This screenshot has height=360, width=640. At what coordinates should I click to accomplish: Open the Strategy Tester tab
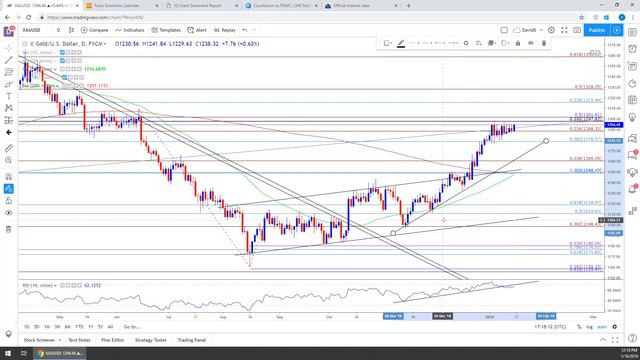pos(151,340)
